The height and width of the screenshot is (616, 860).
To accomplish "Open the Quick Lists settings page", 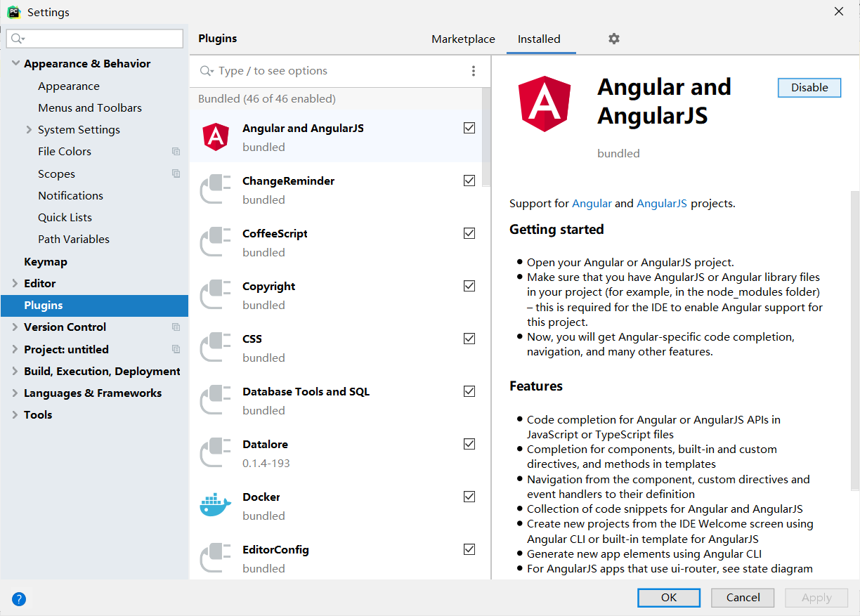I will pyautogui.click(x=65, y=217).
